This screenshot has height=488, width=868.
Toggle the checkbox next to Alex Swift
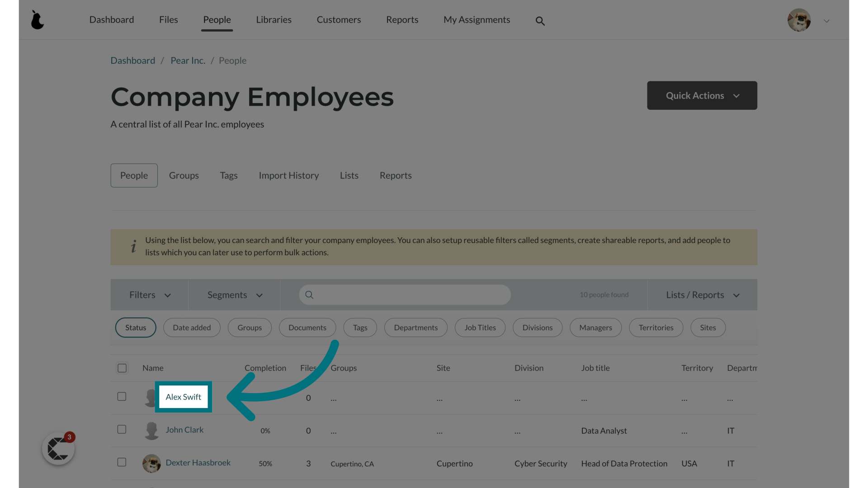(x=122, y=396)
